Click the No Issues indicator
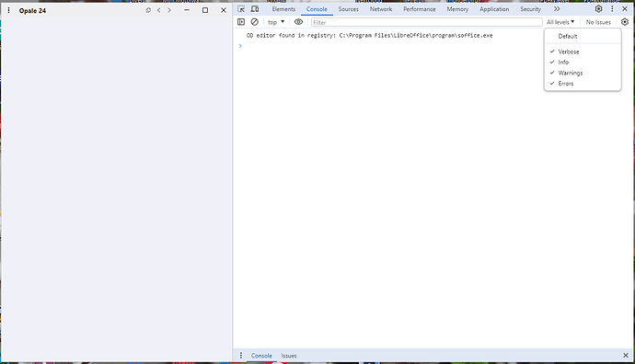The image size is (635, 364). pyautogui.click(x=598, y=22)
